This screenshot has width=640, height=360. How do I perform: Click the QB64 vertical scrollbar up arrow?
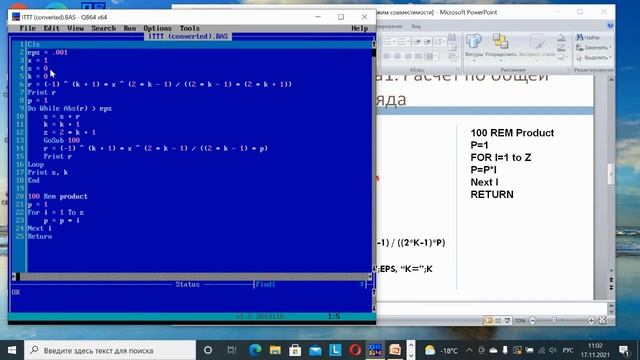[373, 44]
